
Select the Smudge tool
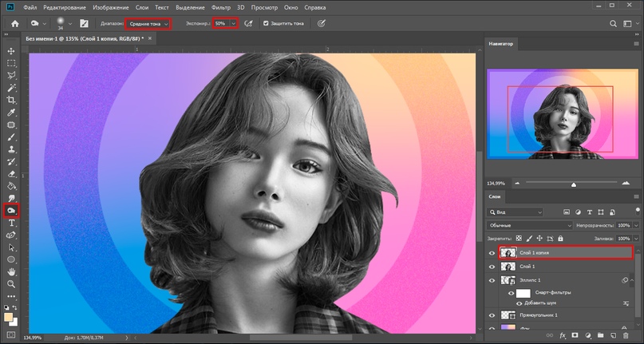[11, 198]
